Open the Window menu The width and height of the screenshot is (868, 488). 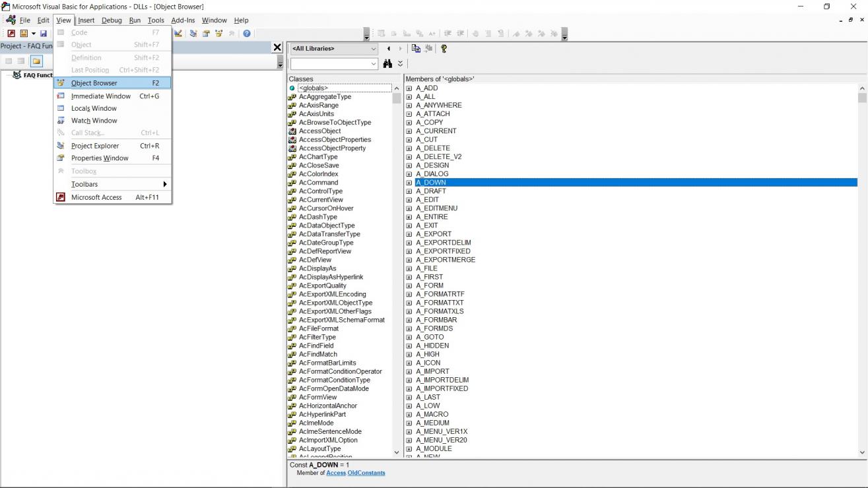coord(214,20)
